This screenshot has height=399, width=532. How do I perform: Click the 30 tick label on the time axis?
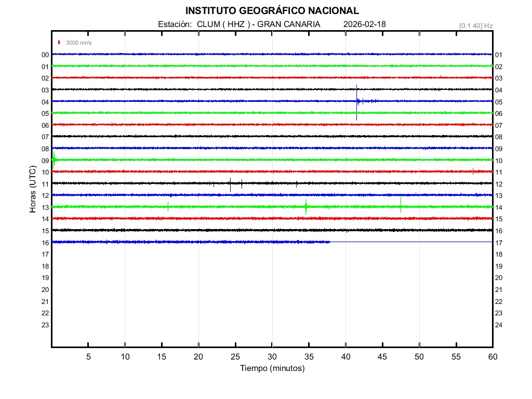(x=272, y=357)
